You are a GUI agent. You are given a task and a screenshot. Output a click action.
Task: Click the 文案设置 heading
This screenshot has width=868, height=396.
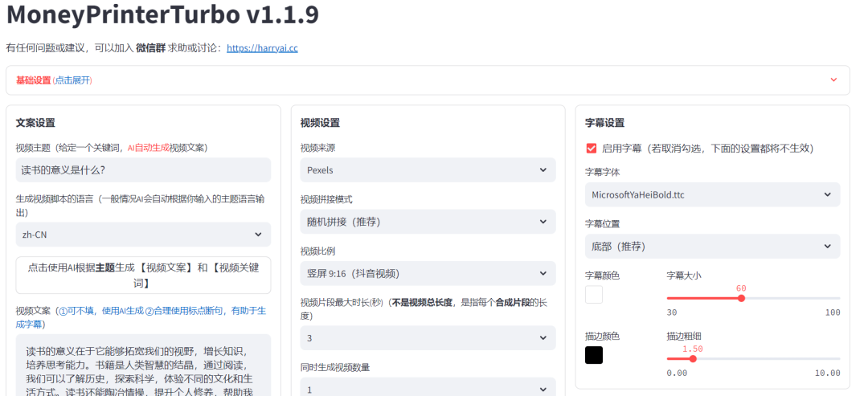35,123
